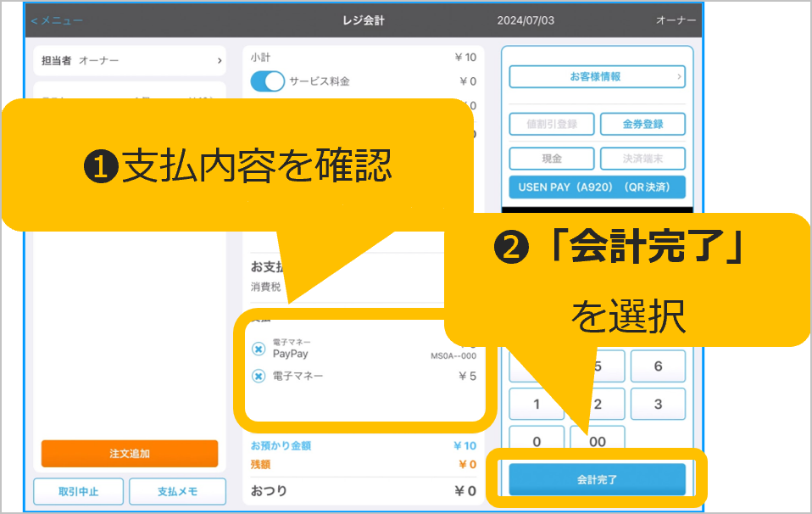Remove the PayPay payment entry
The height and width of the screenshot is (514, 812).
click(x=259, y=349)
